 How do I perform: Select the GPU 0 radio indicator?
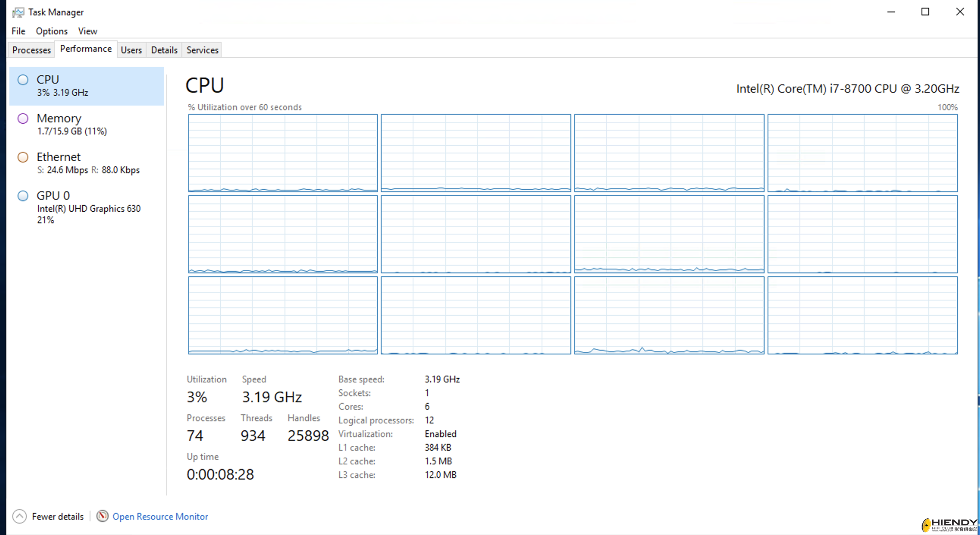click(22, 195)
